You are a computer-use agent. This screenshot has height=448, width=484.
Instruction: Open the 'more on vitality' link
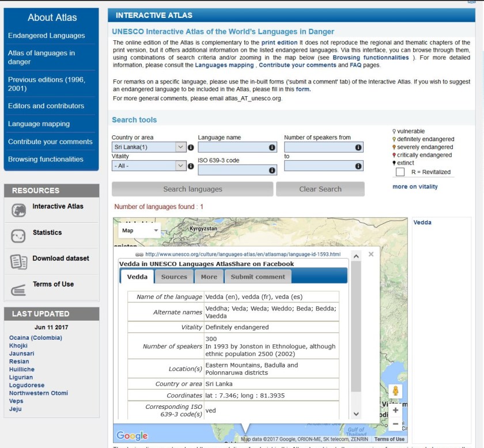[x=415, y=187]
